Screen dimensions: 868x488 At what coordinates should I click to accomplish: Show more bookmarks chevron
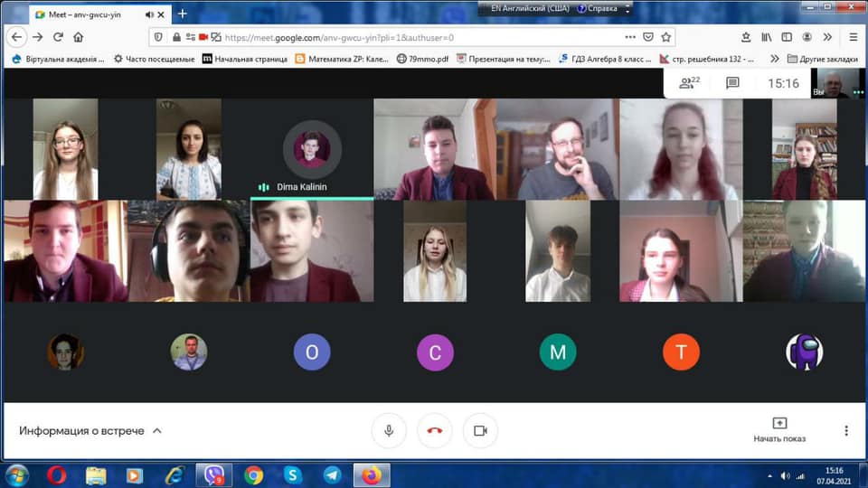pos(775,59)
